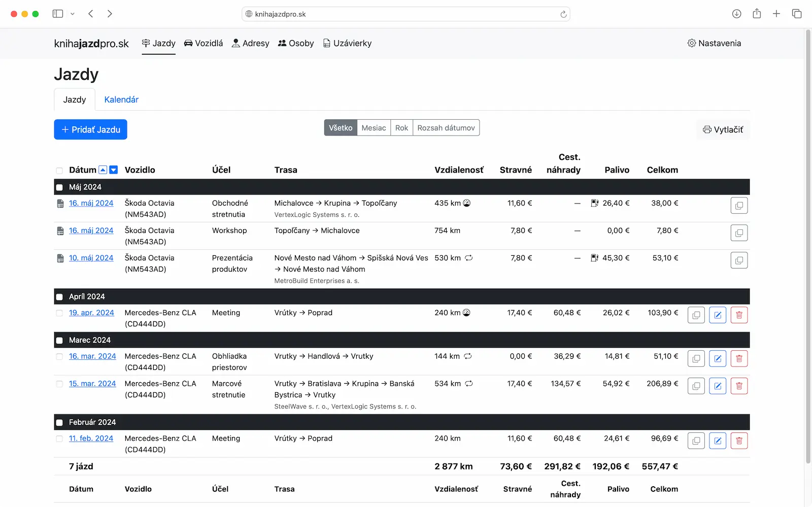812x507 pixels.
Task: Check the Február 2024 group checkbox
Action: point(59,423)
